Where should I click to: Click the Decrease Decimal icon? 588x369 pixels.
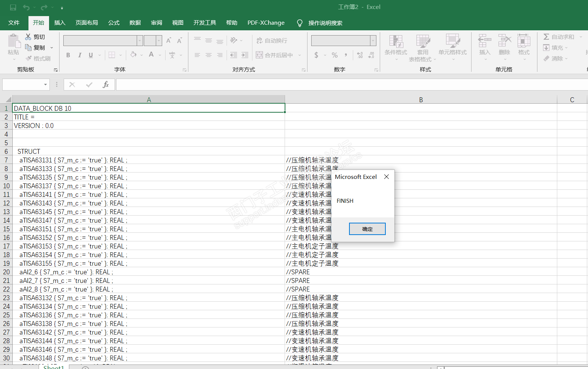(x=371, y=55)
